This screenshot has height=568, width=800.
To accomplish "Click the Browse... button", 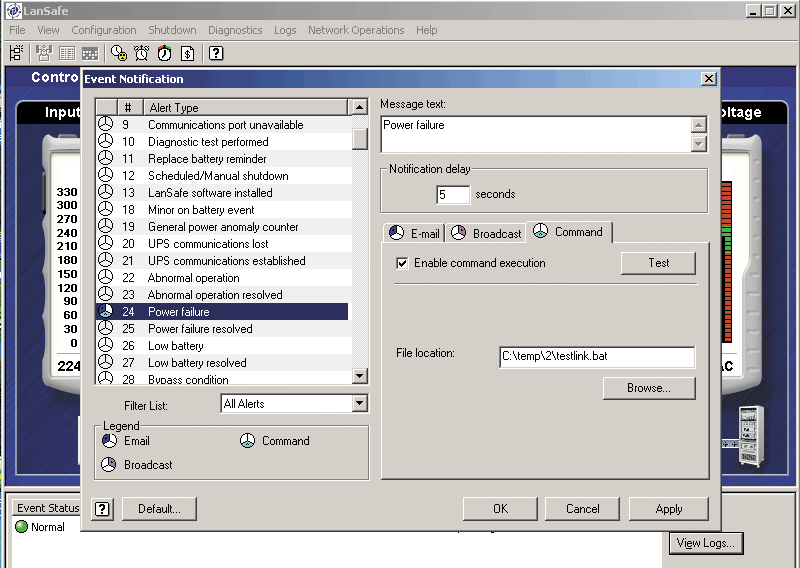I will 648,388.
